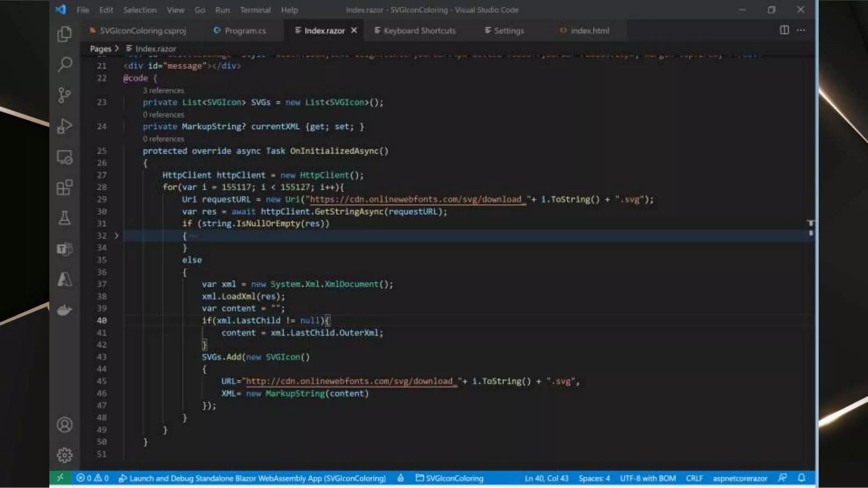Click the split editor right icon
The image size is (868, 488).
click(784, 30)
